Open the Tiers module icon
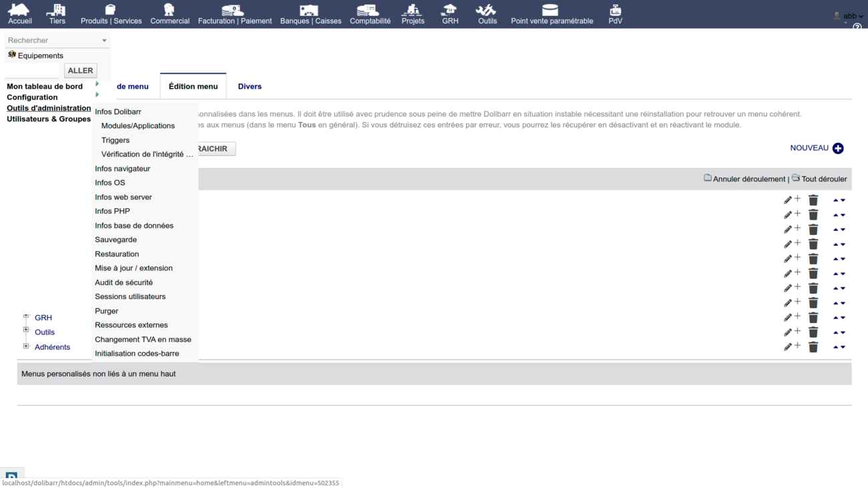 57,11
